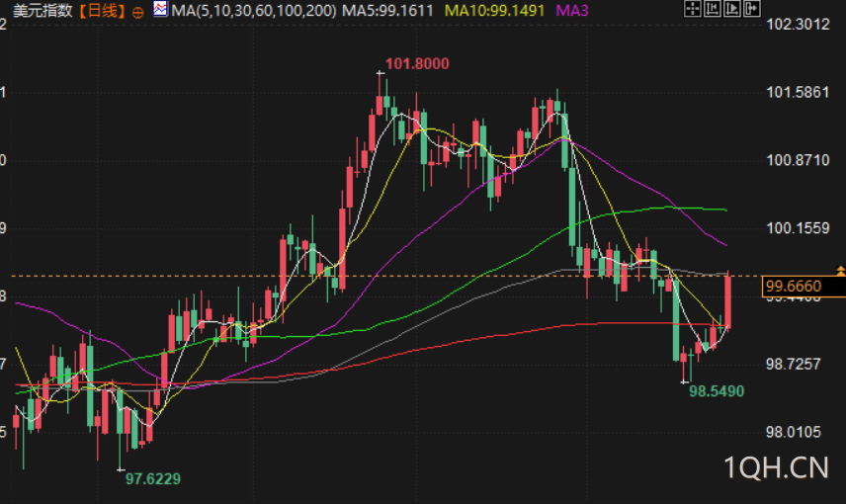Click the export arrow icon top right
Screen dimensions: 846x504
click(752, 9)
